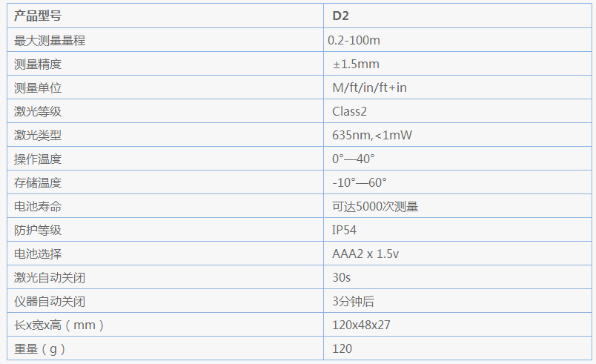596x364 pixels.
Task: Click the M/ft/in/ft+in units value
Action: (x=369, y=87)
